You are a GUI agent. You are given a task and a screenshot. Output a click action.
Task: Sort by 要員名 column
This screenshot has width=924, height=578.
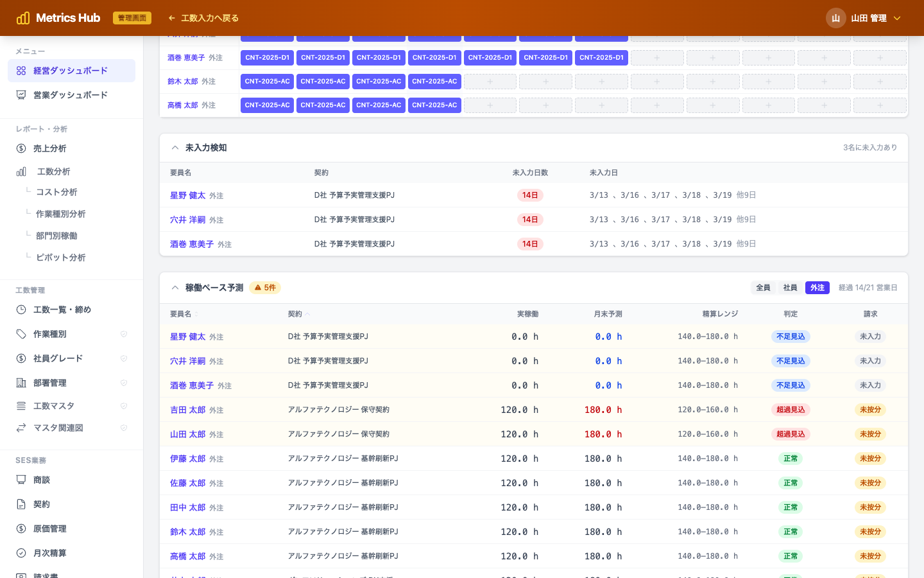point(184,314)
